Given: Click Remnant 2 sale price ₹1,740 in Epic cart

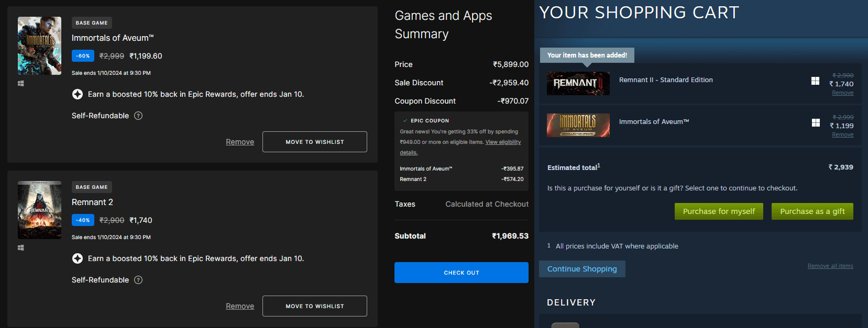Looking at the screenshot, I should click(141, 220).
